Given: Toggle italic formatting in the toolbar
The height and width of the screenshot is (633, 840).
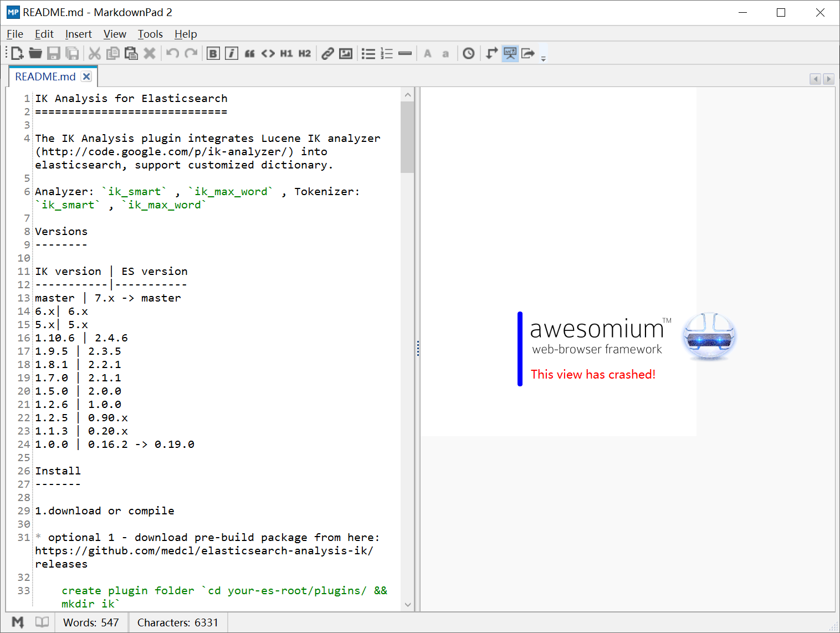Looking at the screenshot, I should pos(231,53).
